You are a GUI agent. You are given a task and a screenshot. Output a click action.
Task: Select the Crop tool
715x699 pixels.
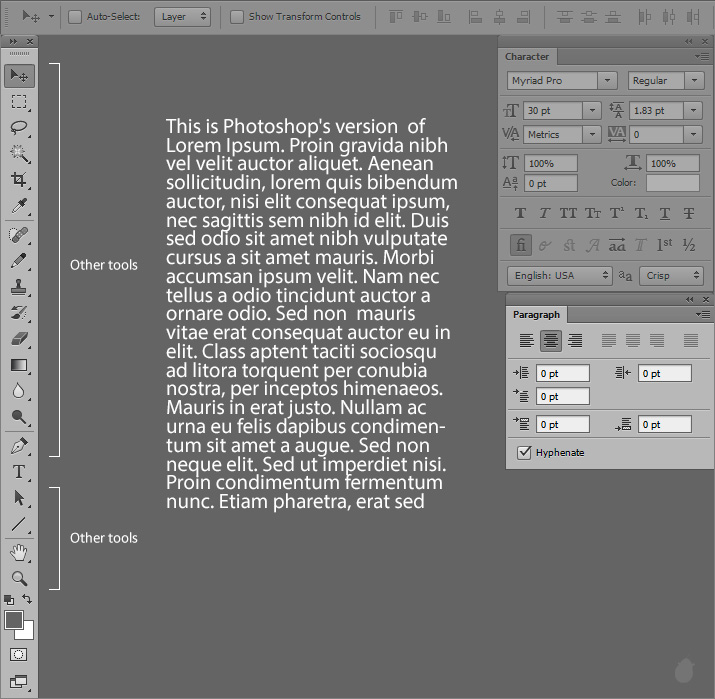(19, 180)
